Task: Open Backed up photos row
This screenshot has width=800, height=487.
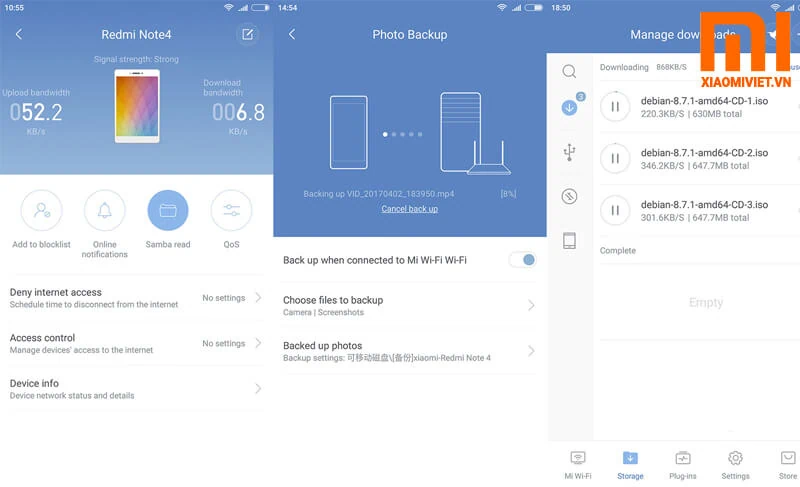Action: point(410,351)
